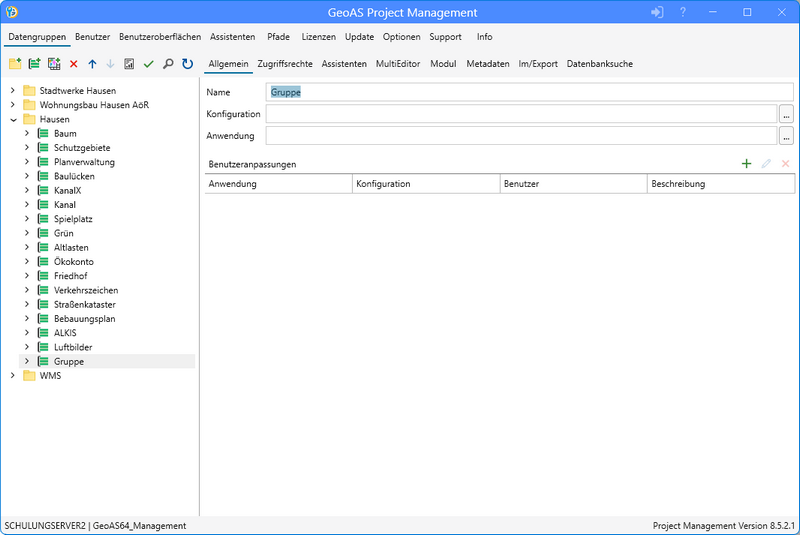Viewport: 800px width, 535px height.
Task: Click the red X delete icon in the toolbar
Action: 73,64
